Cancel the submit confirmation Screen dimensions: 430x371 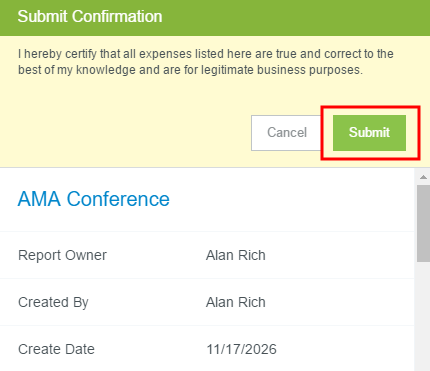coord(287,133)
